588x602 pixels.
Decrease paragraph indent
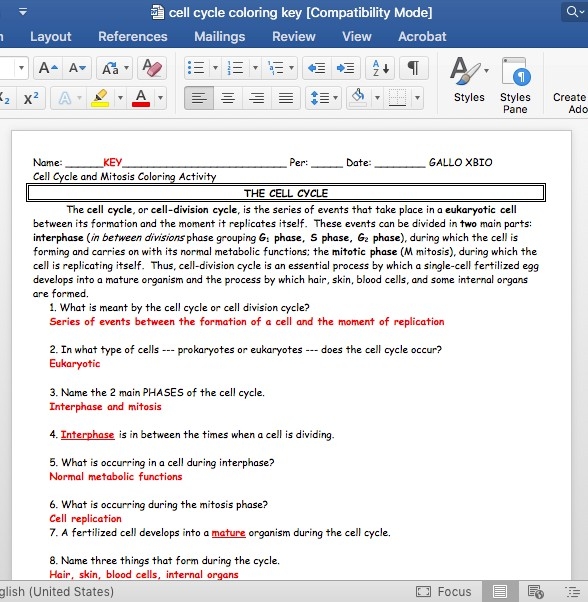(x=317, y=68)
